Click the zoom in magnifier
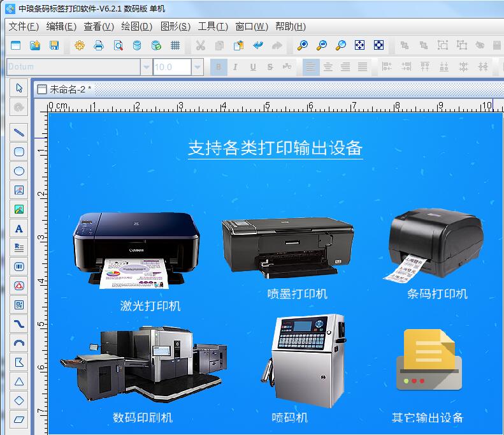504x435 pixels. coord(303,45)
